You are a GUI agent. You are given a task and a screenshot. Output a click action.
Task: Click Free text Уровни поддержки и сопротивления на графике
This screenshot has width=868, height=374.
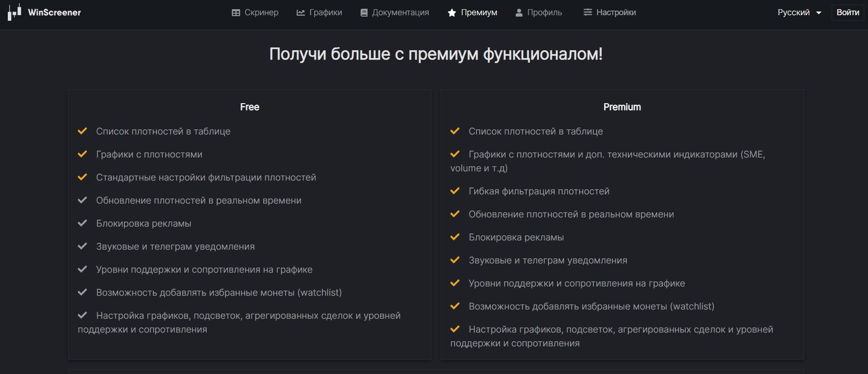pyautogui.click(x=204, y=269)
